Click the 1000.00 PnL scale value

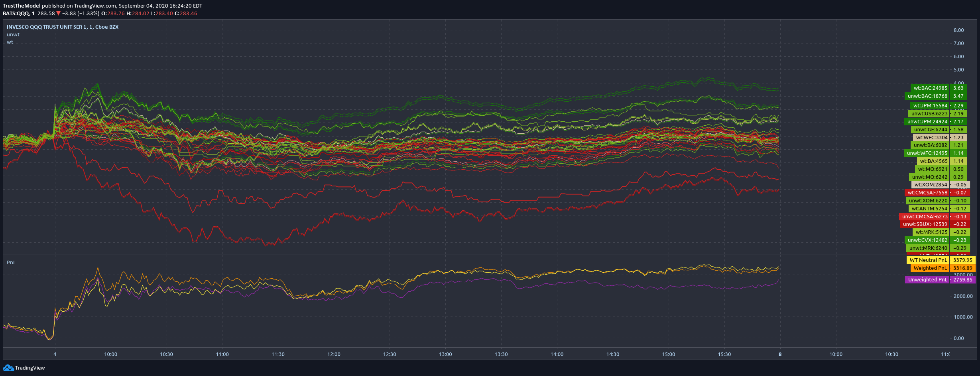[x=963, y=317]
